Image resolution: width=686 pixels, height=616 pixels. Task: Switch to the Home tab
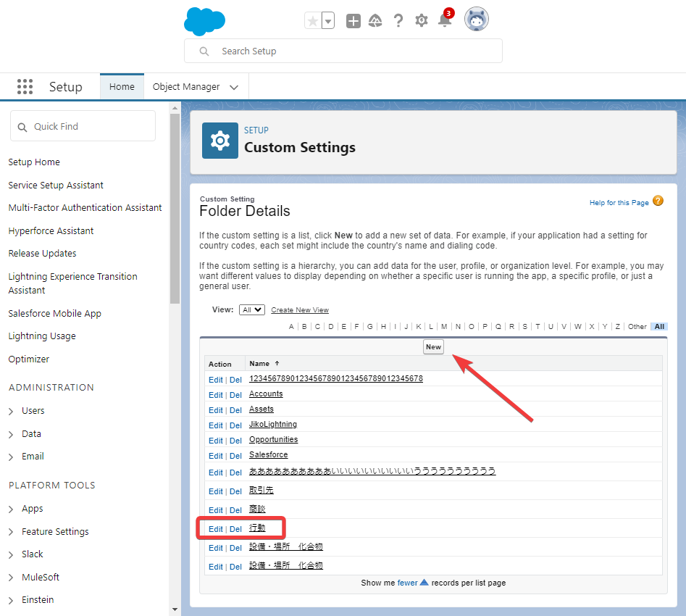[122, 87]
